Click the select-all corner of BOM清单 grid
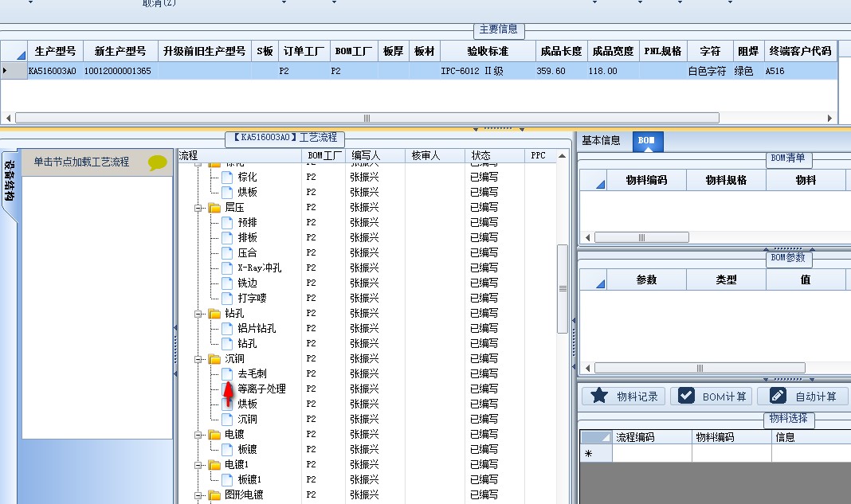The height and width of the screenshot is (504, 851). point(593,180)
